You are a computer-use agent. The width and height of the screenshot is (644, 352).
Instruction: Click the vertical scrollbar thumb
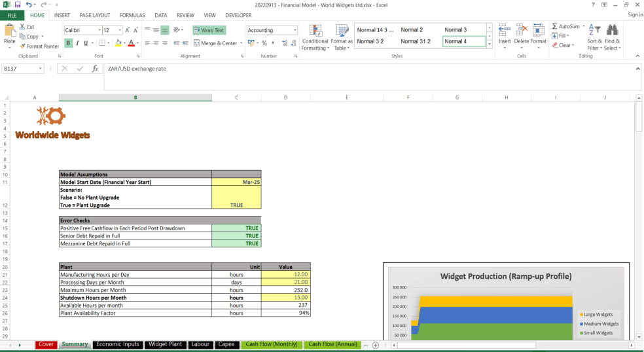pos(639,116)
